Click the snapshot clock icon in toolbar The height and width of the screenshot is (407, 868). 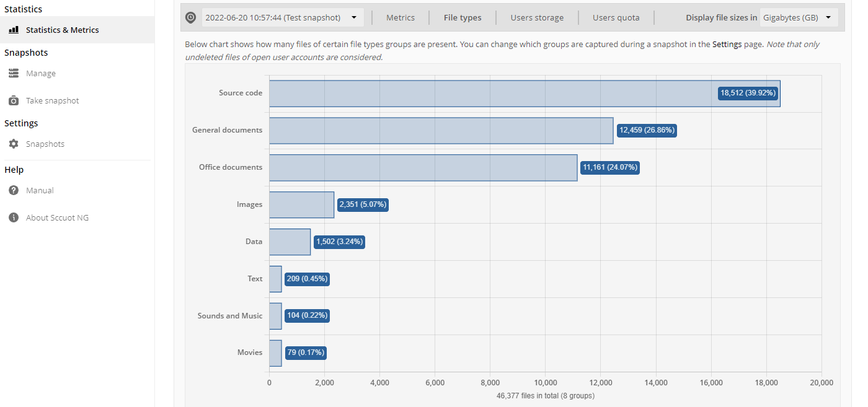point(191,17)
